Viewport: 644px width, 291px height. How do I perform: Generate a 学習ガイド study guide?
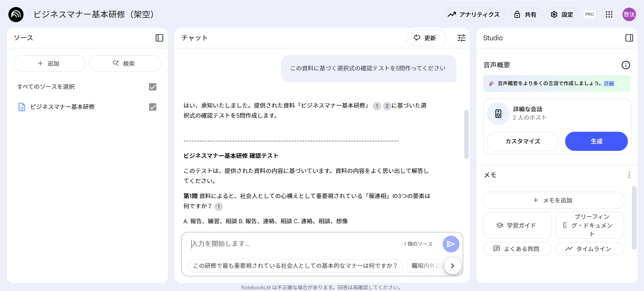[x=517, y=225]
